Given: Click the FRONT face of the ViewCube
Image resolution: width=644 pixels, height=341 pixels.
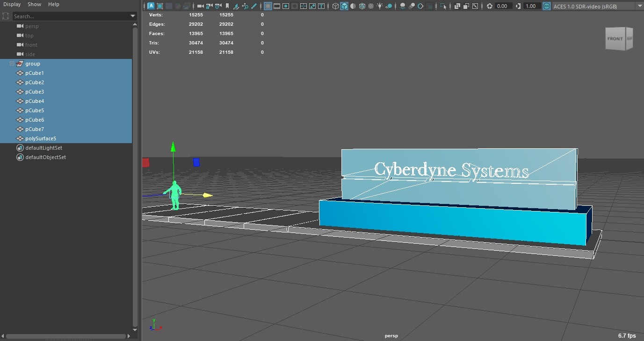Looking at the screenshot, I should tap(615, 39).
